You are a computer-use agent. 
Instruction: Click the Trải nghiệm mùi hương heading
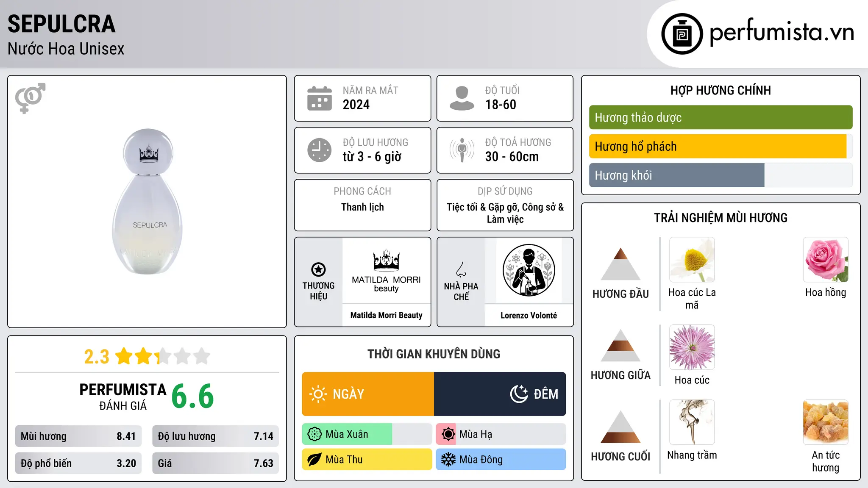point(721,218)
